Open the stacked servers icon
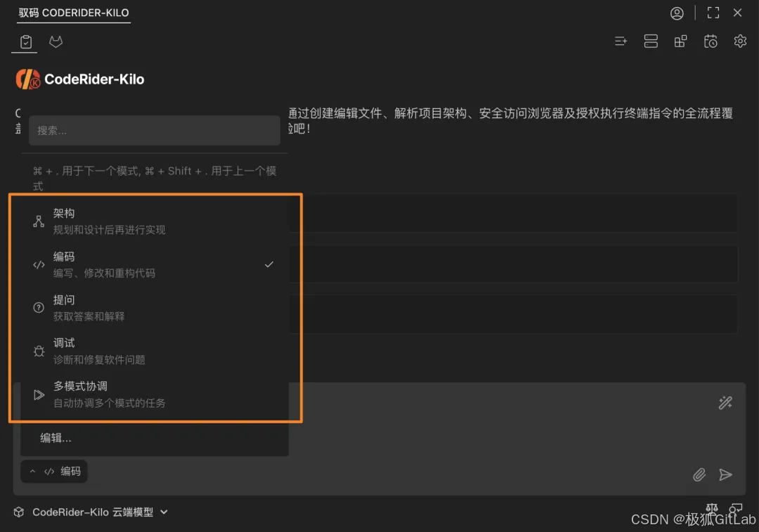The image size is (759, 532). 651,41
